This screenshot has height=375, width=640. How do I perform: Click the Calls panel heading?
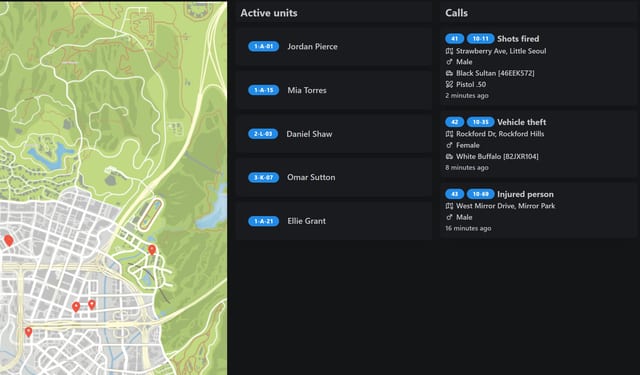456,13
